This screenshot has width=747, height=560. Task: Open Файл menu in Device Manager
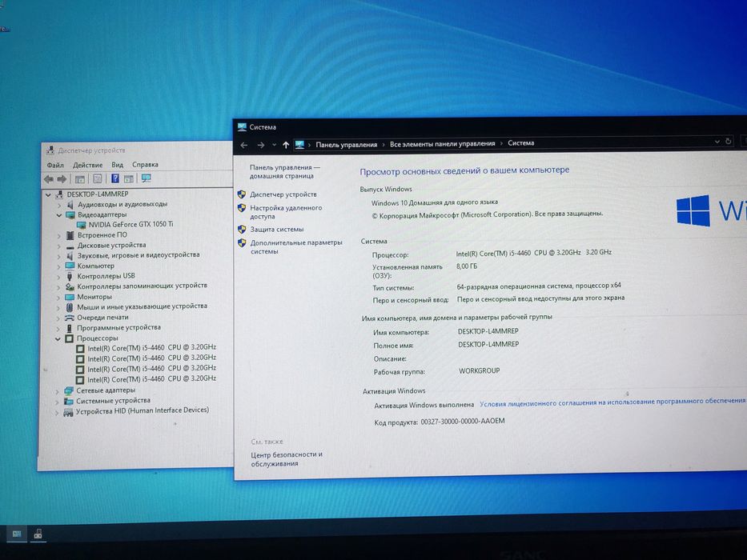pyautogui.click(x=55, y=166)
